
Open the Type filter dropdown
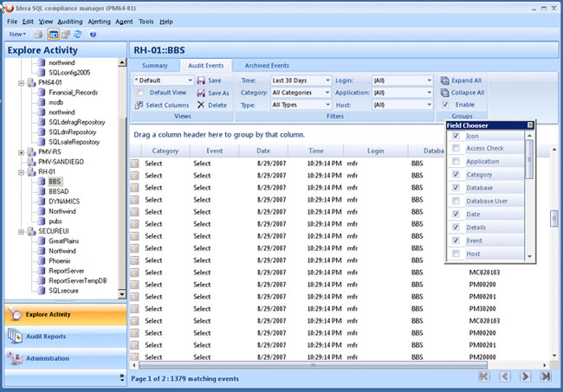(x=327, y=105)
